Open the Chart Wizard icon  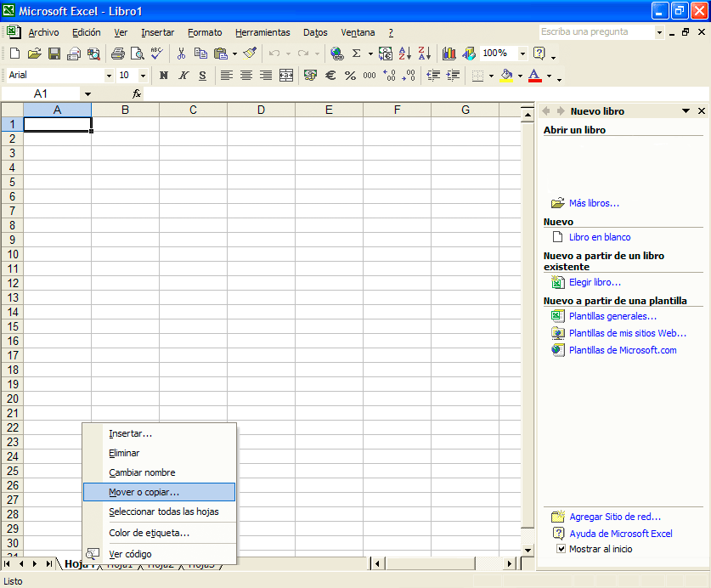point(449,54)
